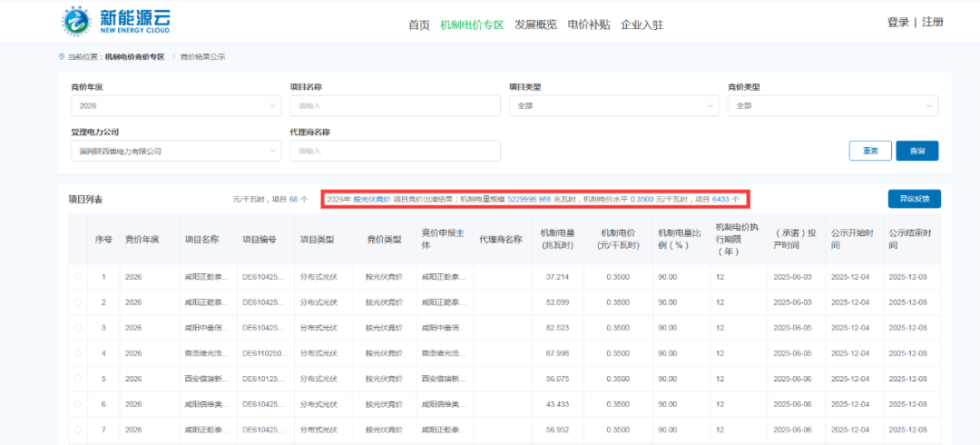Select radio button for row 4

[78, 353]
